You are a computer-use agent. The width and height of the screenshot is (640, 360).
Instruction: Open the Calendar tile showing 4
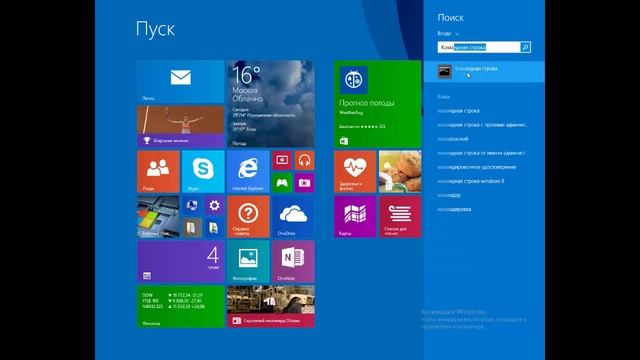click(x=181, y=261)
